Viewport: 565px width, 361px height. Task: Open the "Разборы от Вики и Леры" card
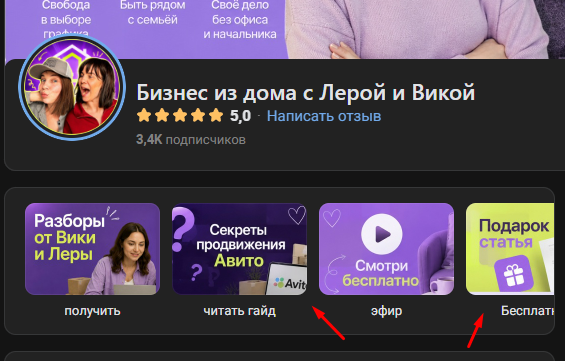pyautogui.click(x=92, y=249)
